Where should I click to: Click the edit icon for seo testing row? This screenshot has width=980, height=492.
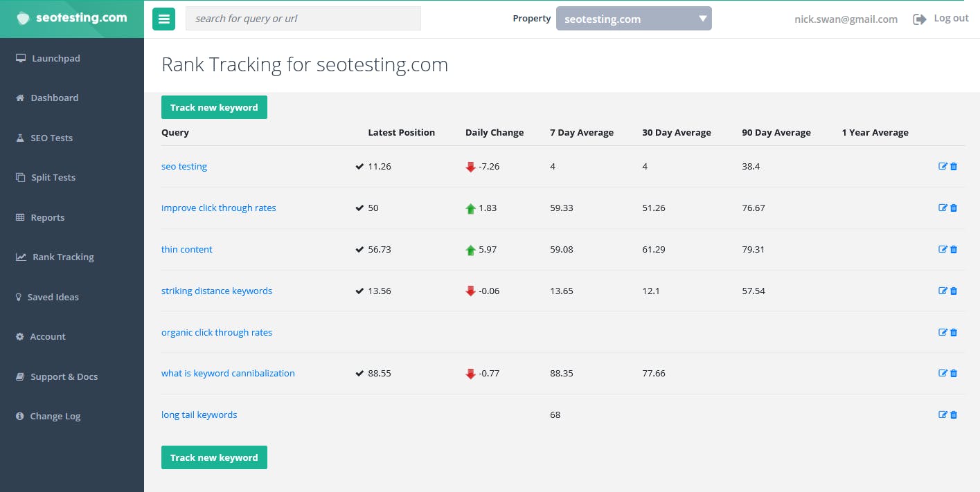click(x=943, y=166)
